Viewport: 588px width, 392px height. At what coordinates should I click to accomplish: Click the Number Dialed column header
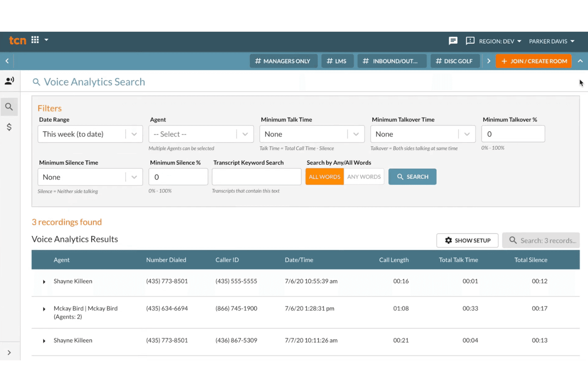pos(166,260)
